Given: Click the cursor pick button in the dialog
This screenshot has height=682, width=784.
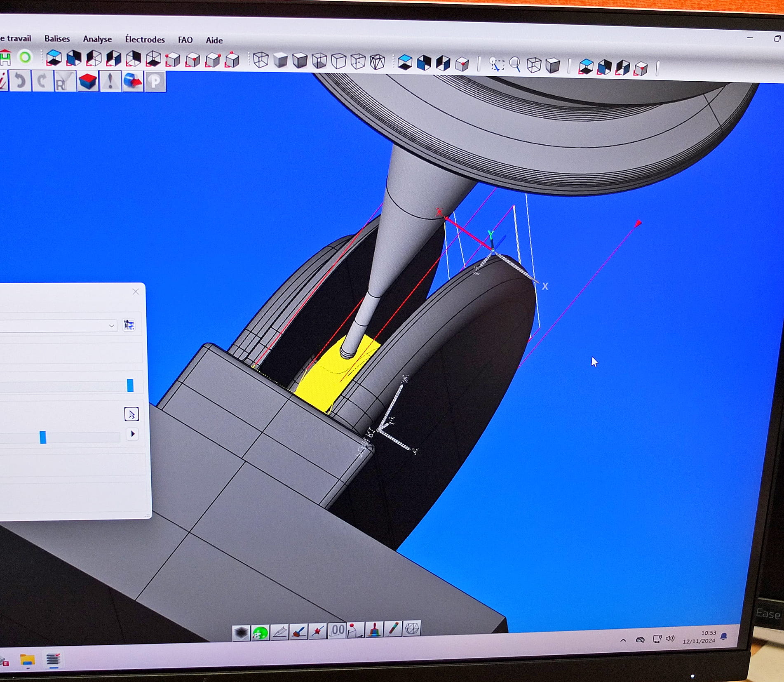Looking at the screenshot, I should (131, 414).
